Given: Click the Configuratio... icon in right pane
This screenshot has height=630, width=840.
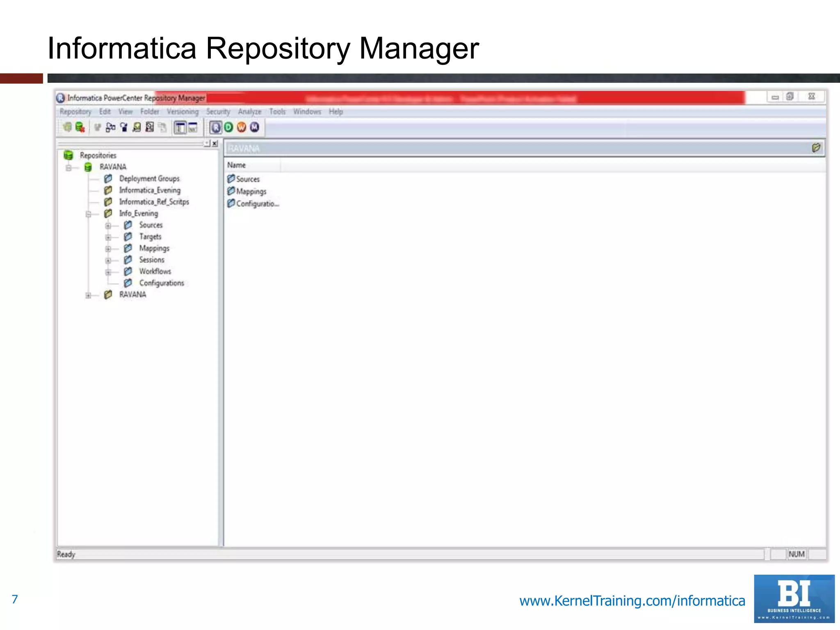Looking at the screenshot, I should coord(231,203).
